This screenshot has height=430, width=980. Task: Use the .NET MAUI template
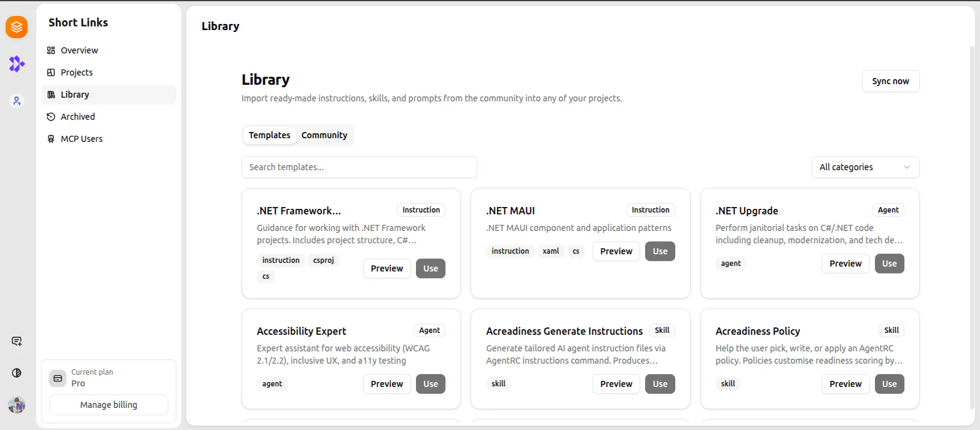pos(660,251)
